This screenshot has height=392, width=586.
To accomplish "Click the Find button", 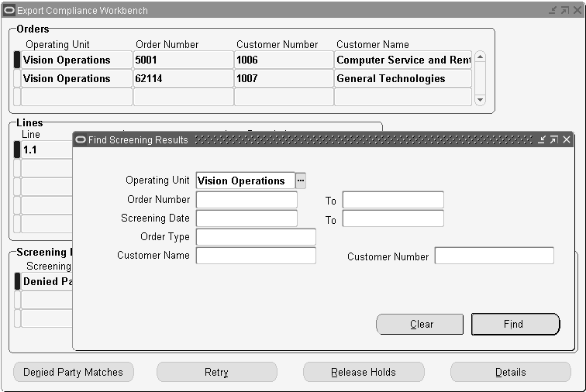I will tap(515, 324).
